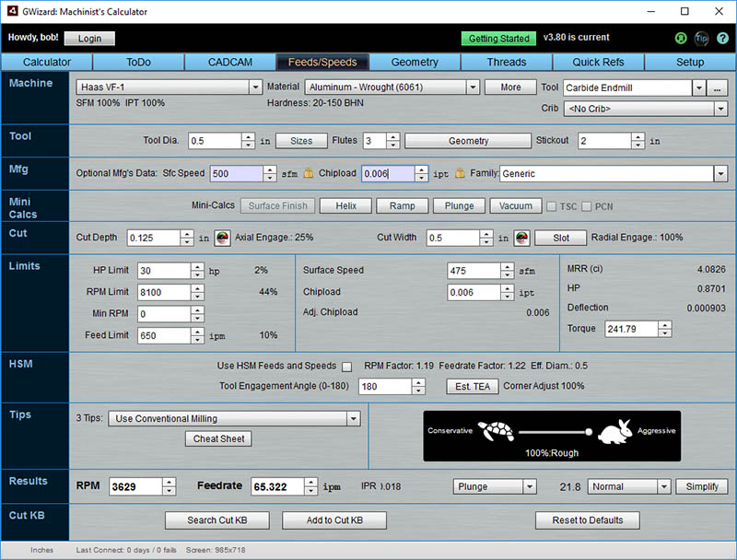Click the conservative-aggressive slider handle
Screen dimensions: 737x560
[588, 431]
